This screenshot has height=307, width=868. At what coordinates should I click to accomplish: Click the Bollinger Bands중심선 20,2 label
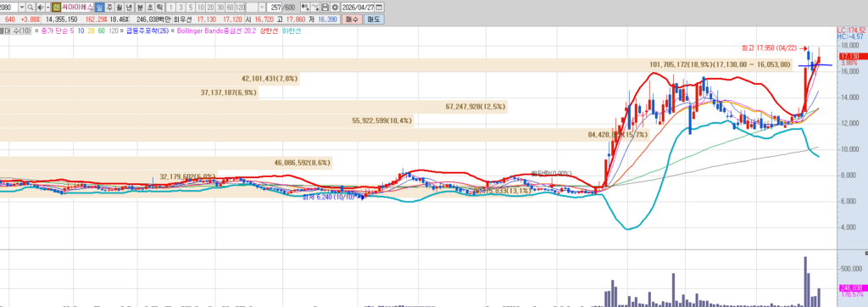point(216,31)
